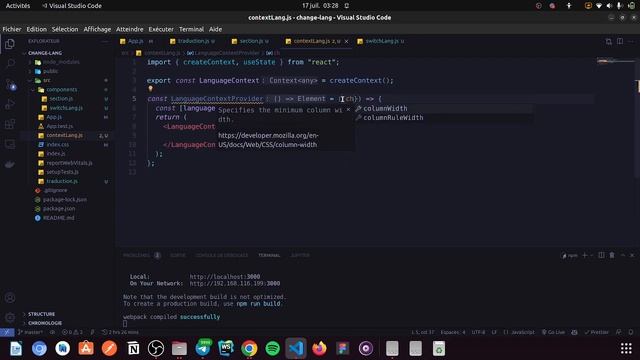Close the terminal panel
The image size is (640, 360).
click(x=632, y=255)
